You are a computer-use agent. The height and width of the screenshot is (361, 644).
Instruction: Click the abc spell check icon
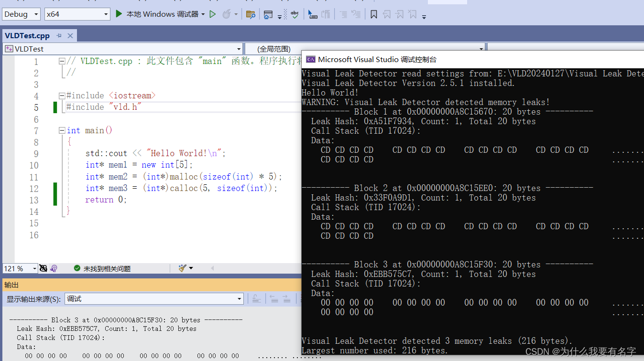(x=295, y=14)
